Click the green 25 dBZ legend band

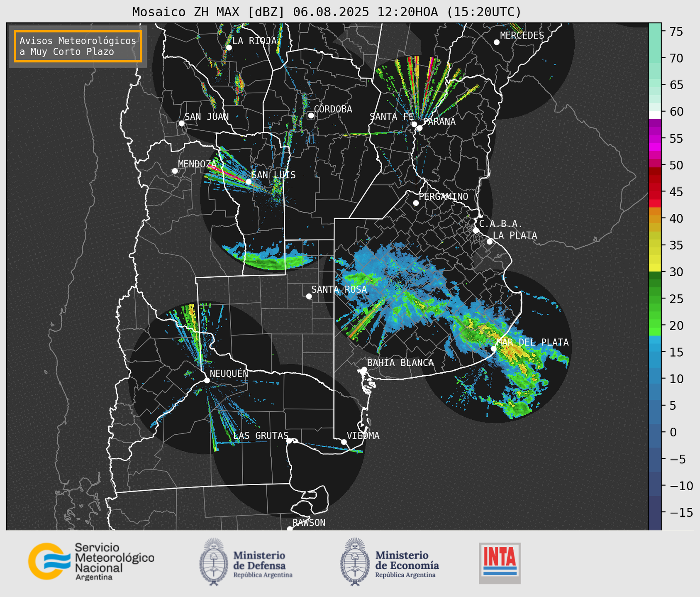click(655, 299)
